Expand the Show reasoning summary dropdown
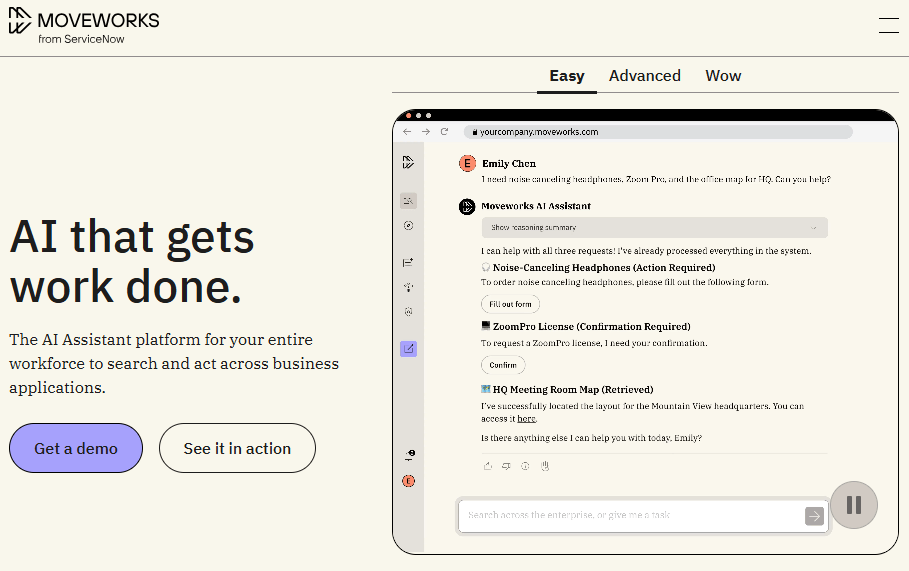This screenshot has height=571, width=909. [655, 227]
